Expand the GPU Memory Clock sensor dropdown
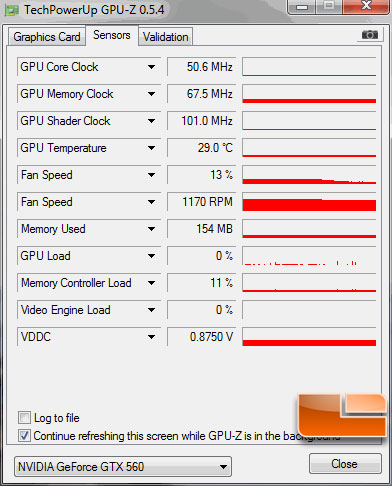 151,94
